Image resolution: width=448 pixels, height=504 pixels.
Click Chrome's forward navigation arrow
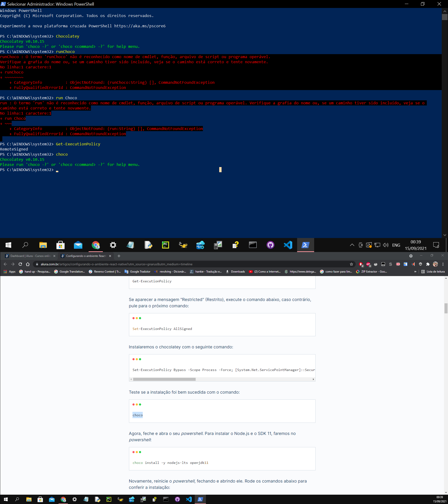[13, 264]
